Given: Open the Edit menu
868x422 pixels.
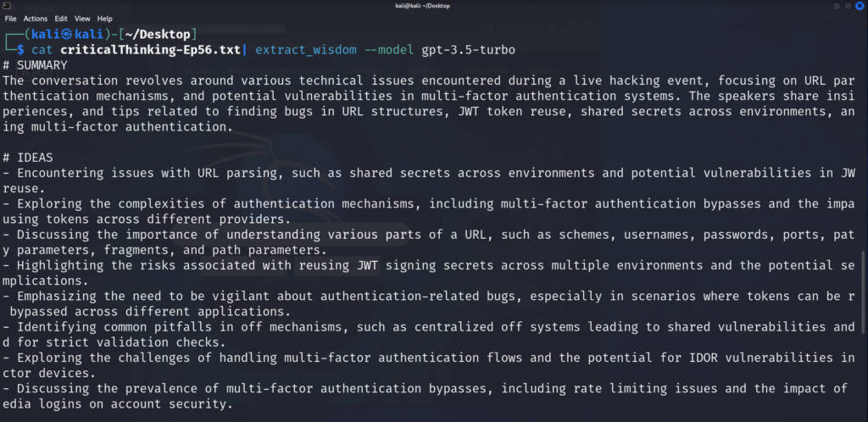Looking at the screenshot, I should tap(61, 19).
